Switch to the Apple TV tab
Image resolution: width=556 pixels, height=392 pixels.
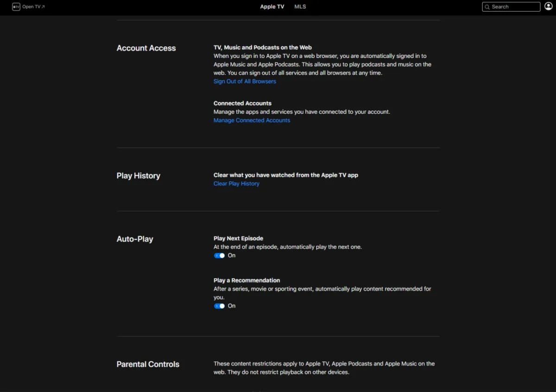(272, 7)
